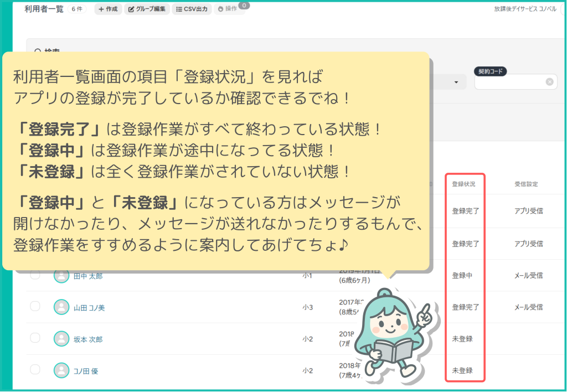
Task: Click the avatar icon of コノ田 優
Action: click(x=61, y=370)
